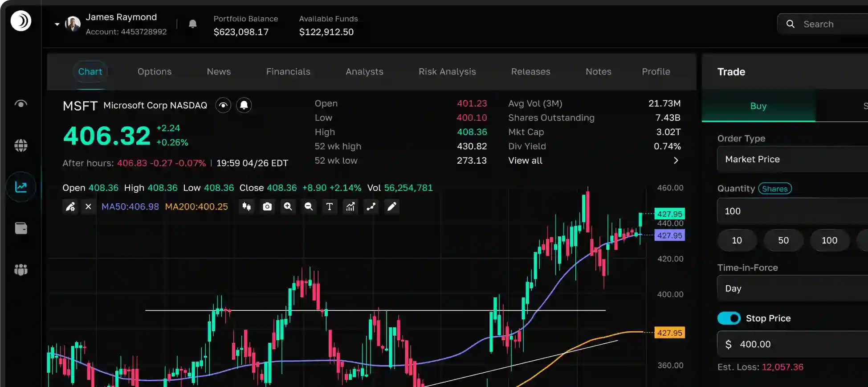Remove the moving average indicators with X
The width and height of the screenshot is (868, 387).
pyautogui.click(x=88, y=206)
